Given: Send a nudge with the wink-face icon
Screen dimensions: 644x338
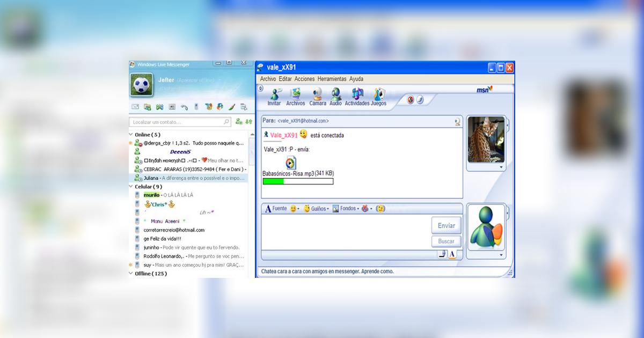Looking at the screenshot, I should pyautogui.click(x=380, y=209).
